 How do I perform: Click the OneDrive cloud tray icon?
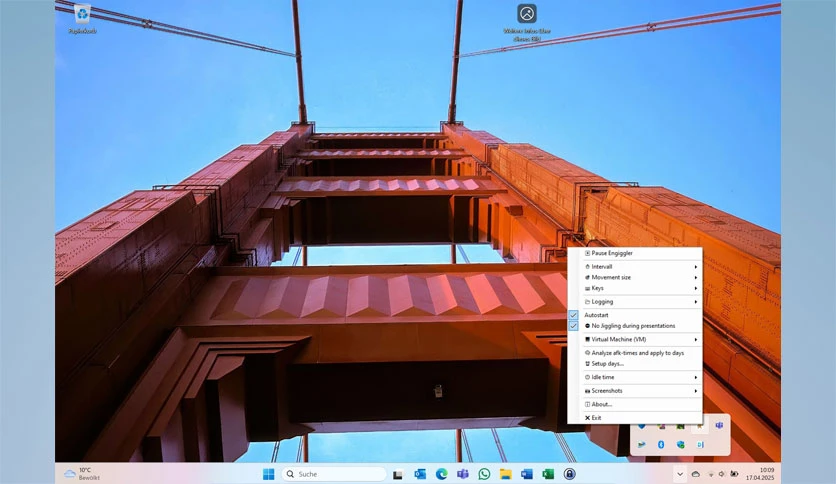696,474
